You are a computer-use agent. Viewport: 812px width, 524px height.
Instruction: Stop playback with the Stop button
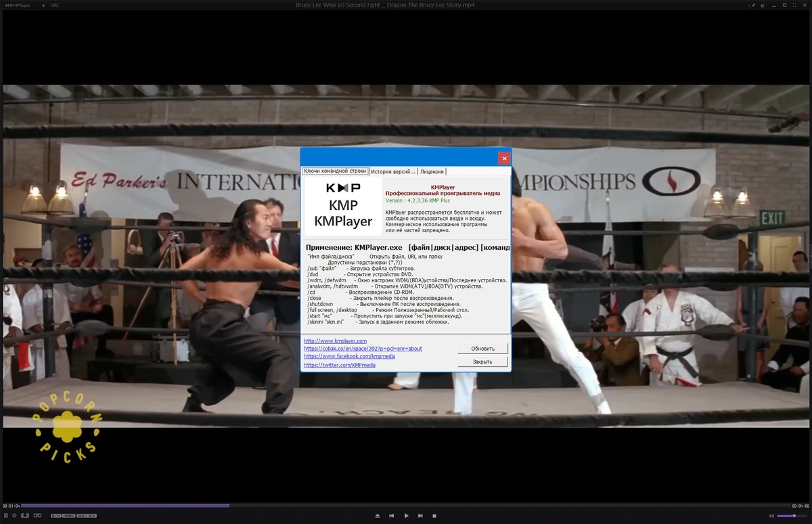coord(434,516)
